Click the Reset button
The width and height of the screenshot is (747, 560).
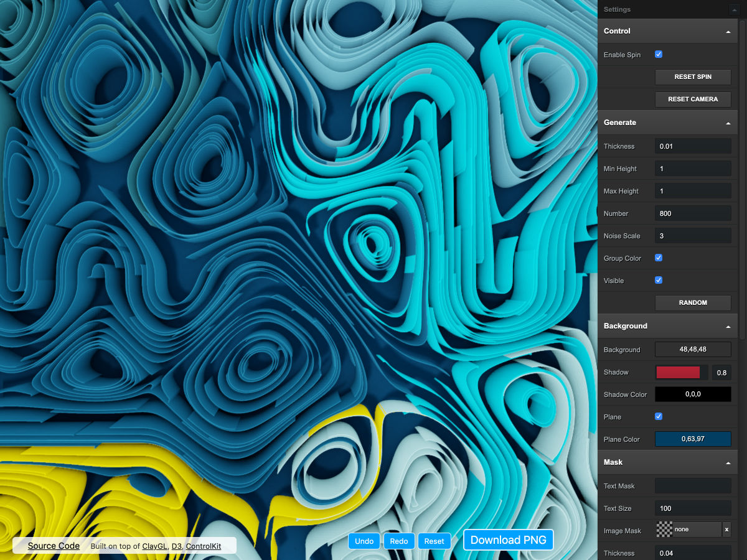click(x=434, y=541)
